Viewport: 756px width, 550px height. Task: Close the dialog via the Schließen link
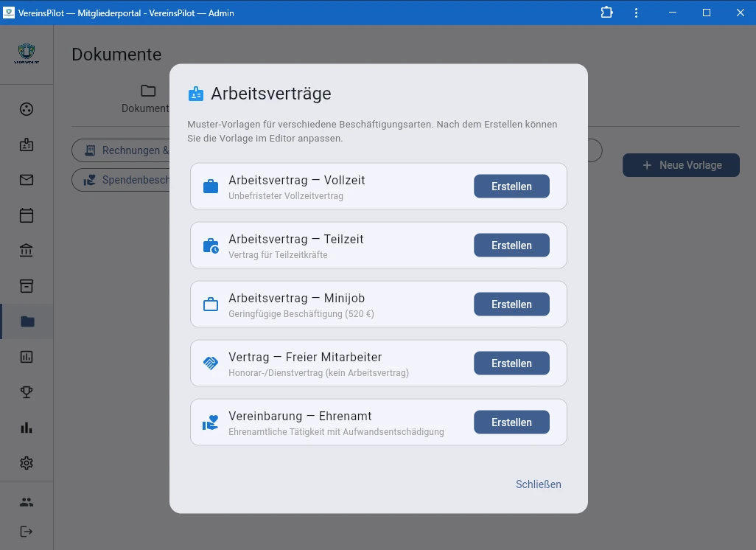[538, 484]
